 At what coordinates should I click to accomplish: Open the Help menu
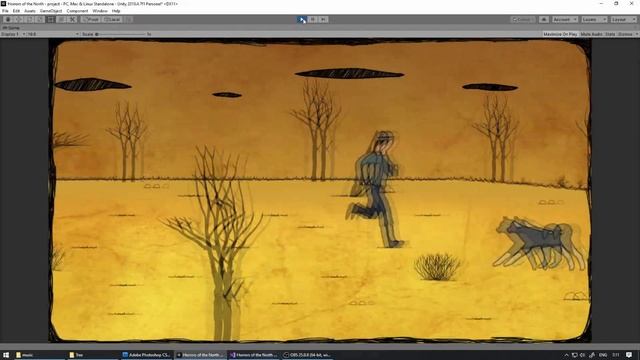click(116, 11)
